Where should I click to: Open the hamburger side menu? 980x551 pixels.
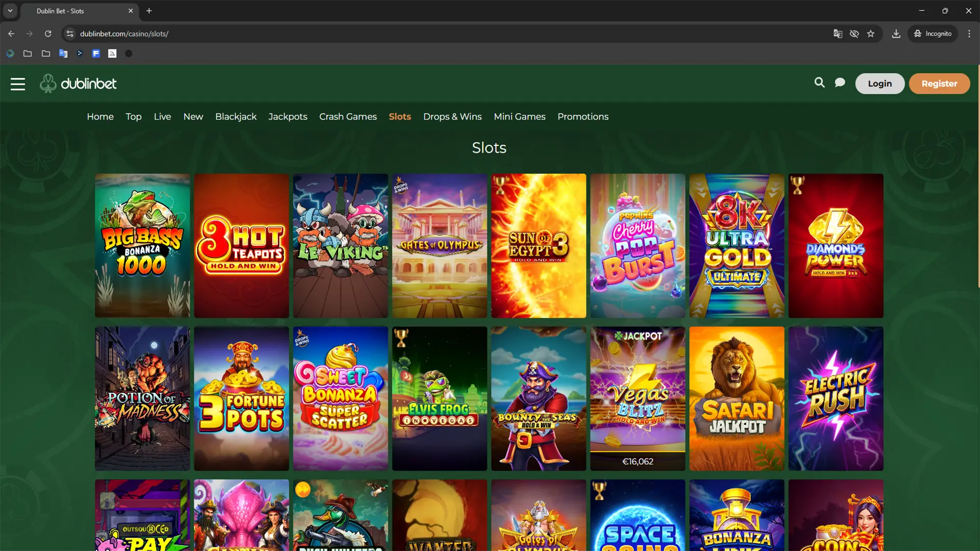(18, 84)
